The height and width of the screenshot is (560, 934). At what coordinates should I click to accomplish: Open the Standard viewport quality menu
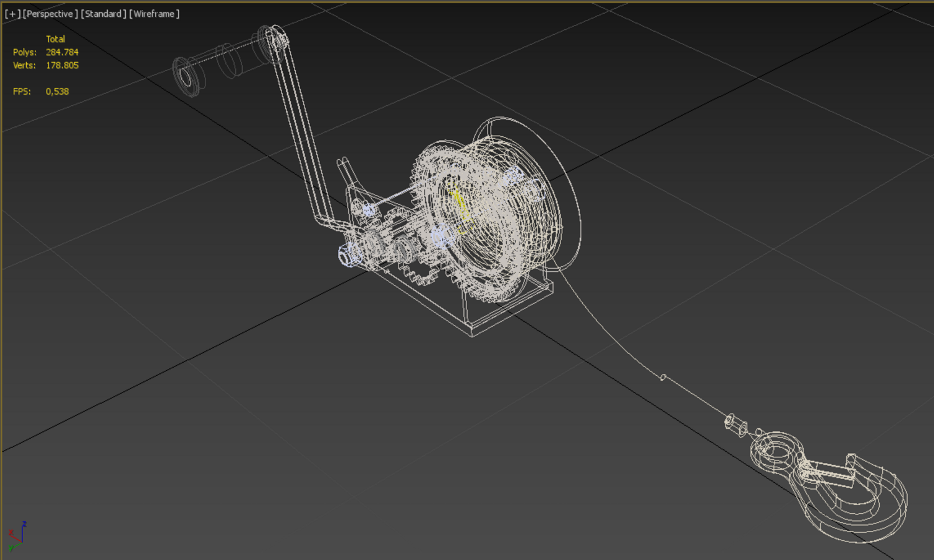click(103, 14)
